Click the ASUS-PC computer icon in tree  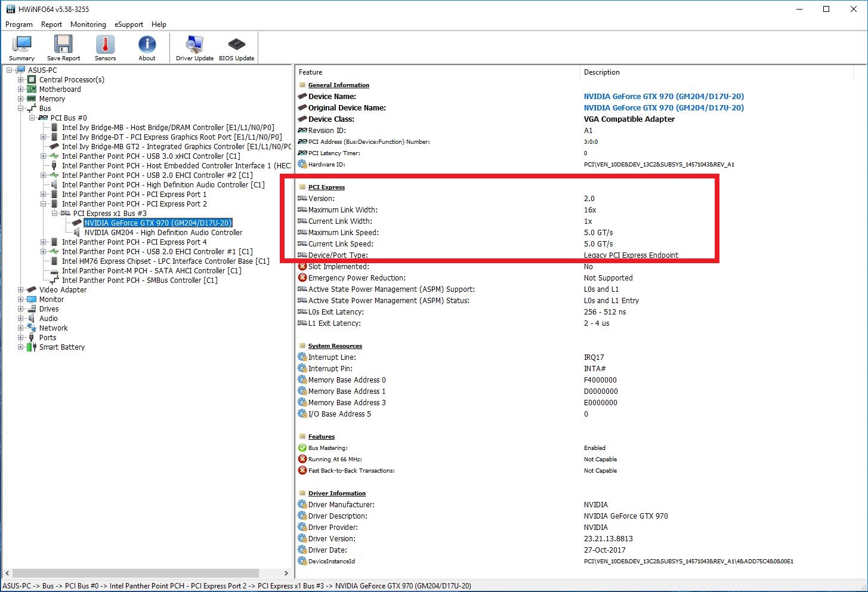coord(21,70)
